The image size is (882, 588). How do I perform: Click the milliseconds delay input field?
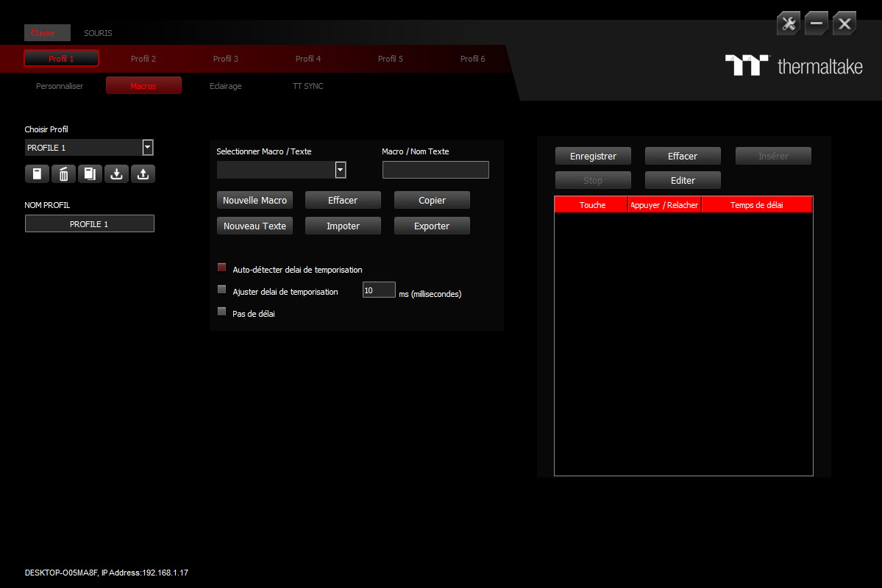point(378,290)
